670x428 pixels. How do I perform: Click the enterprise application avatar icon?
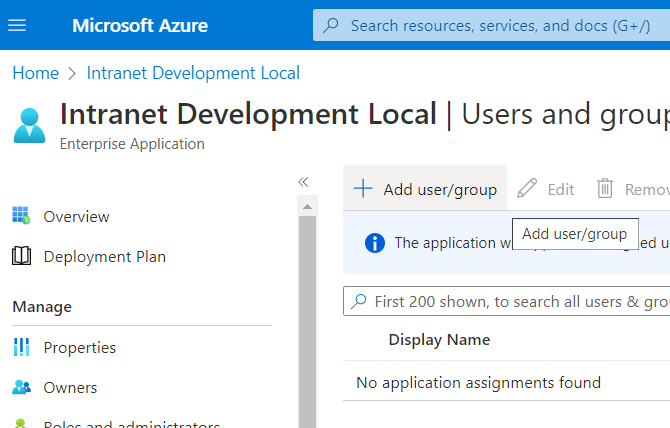29,126
